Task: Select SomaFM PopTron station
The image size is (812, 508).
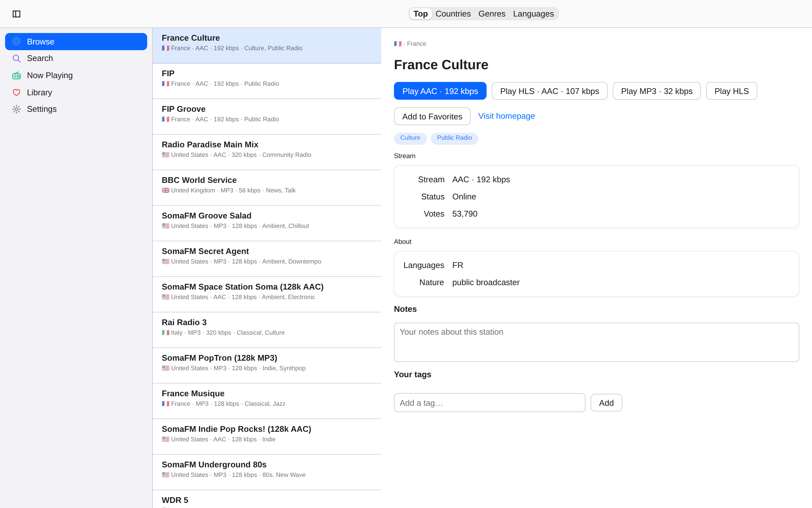Action: click(267, 365)
